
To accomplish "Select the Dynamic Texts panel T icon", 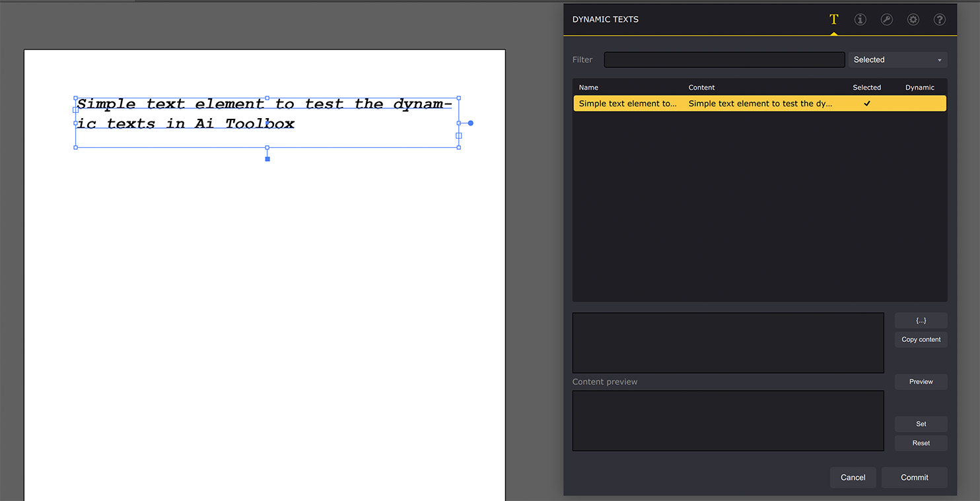I will click(x=833, y=19).
